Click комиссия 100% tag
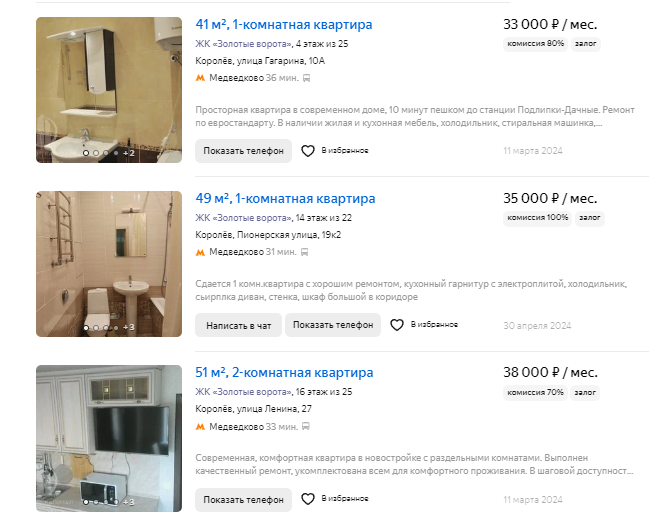This screenshot has height=520, width=663. pyautogui.click(x=537, y=218)
